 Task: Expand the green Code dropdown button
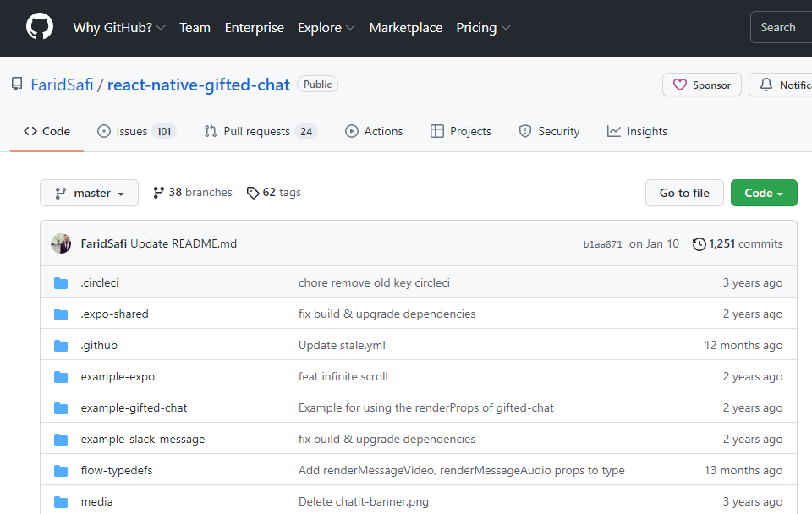764,193
